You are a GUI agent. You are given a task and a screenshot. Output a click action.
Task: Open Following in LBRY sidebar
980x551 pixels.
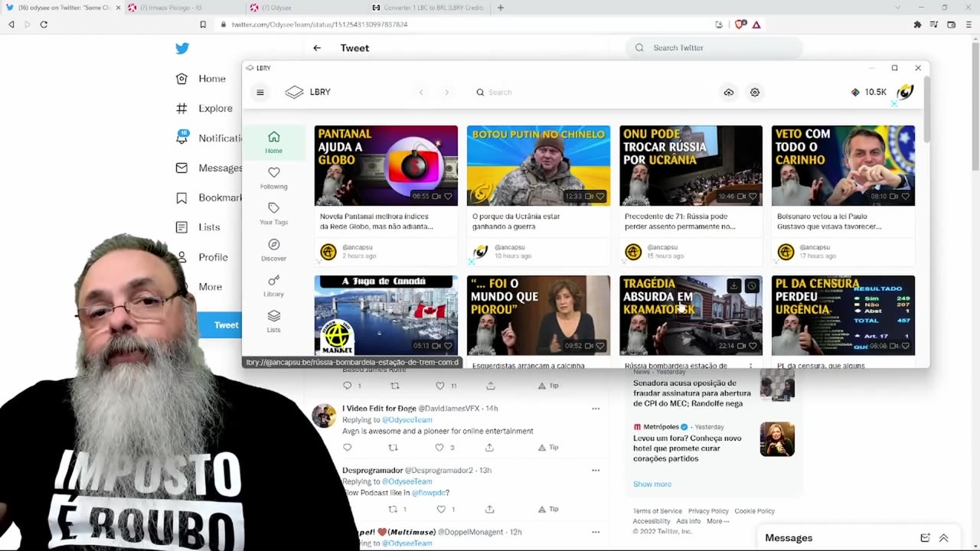tap(273, 178)
